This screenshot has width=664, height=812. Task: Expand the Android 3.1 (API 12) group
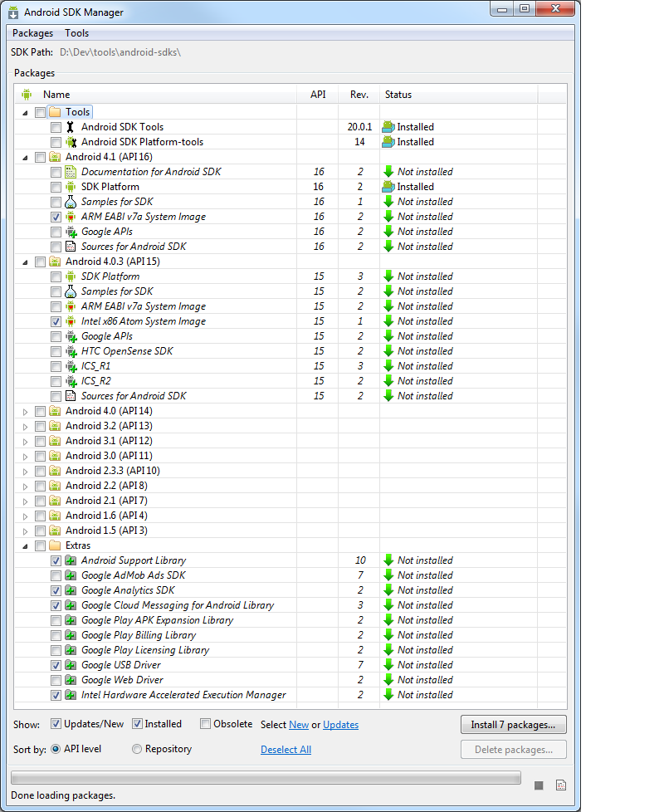[x=25, y=442]
